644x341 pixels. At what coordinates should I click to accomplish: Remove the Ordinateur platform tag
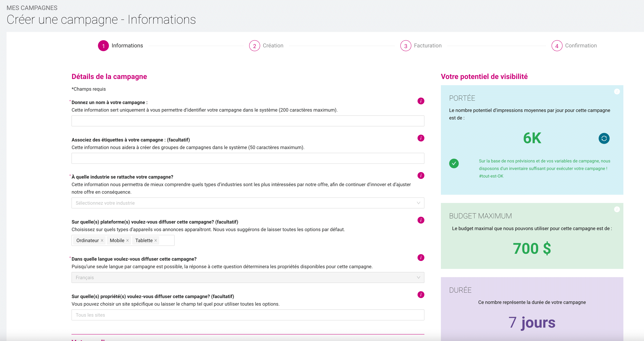click(102, 240)
